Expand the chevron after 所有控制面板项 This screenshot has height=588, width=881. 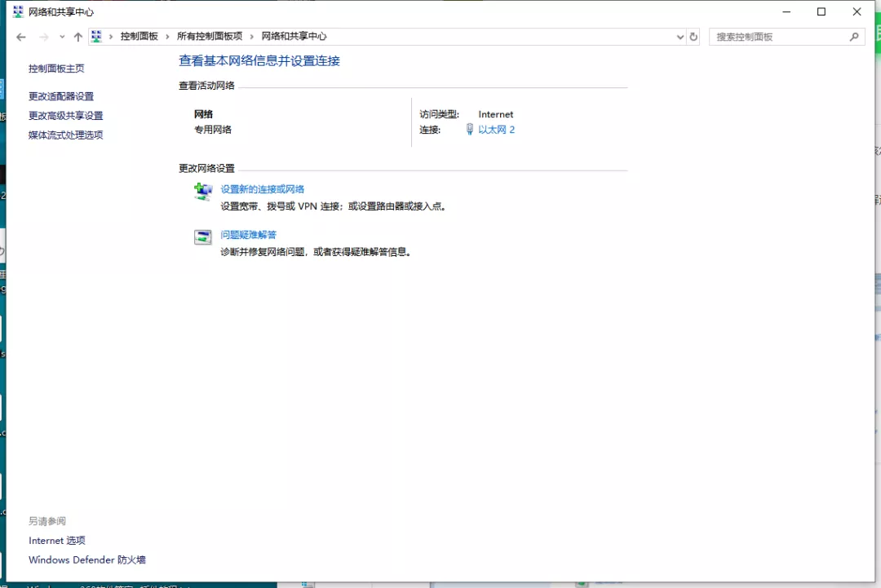click(x=250, y=37)
